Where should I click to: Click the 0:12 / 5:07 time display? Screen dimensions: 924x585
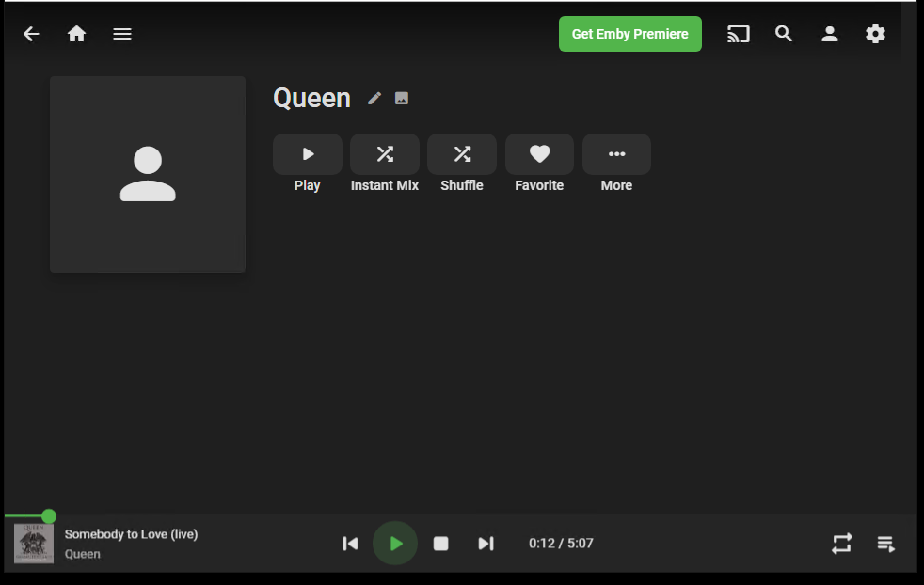point(561,544)
